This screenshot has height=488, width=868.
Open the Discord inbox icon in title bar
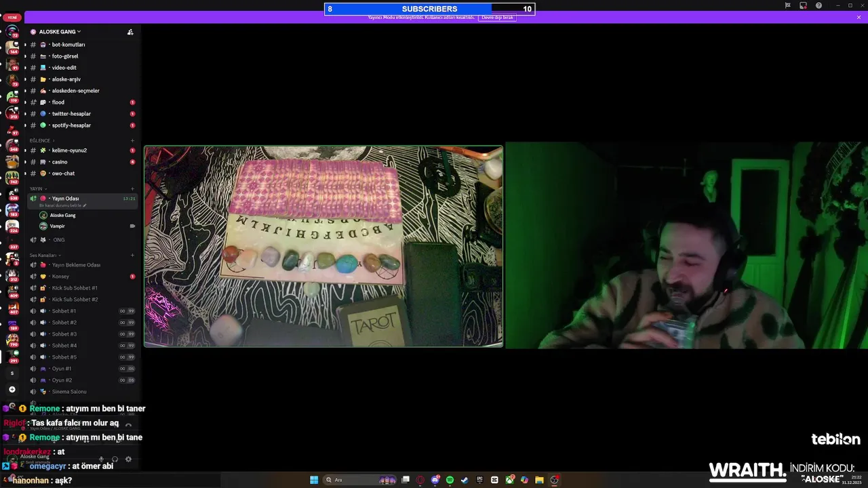[803, 5]
